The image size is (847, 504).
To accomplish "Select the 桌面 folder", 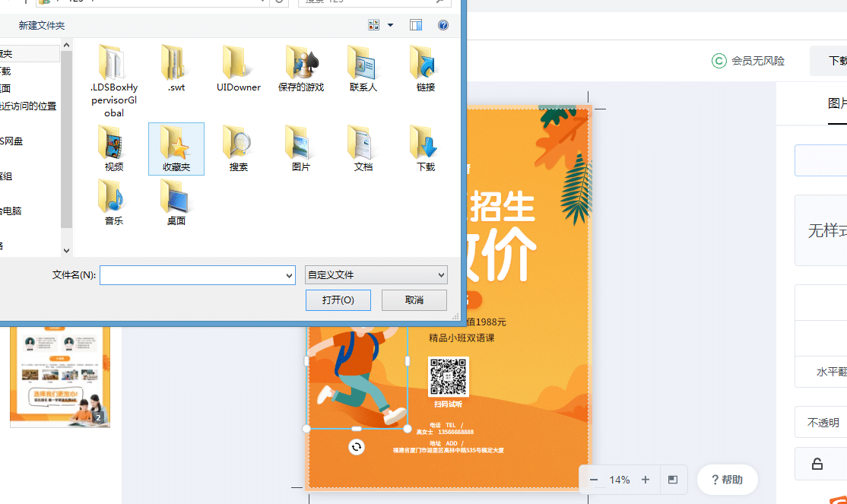I will tap(176, 202).
